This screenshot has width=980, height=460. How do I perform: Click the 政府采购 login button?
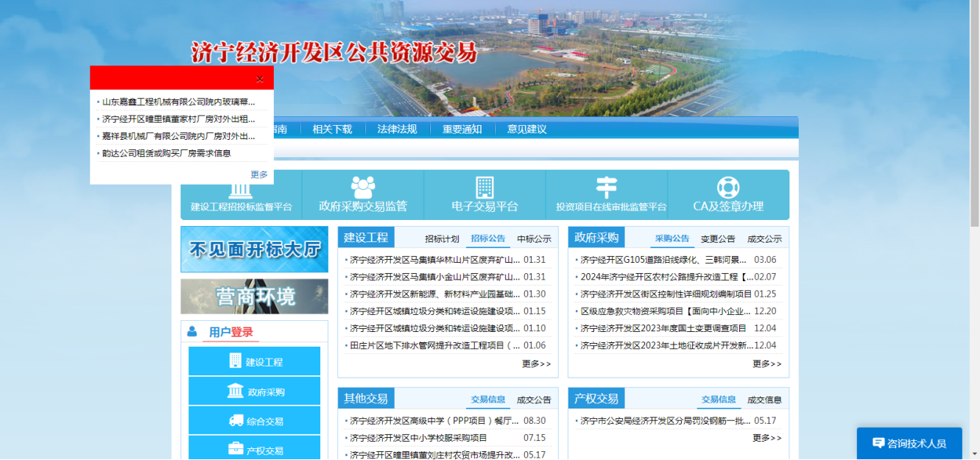pos(255,391)
